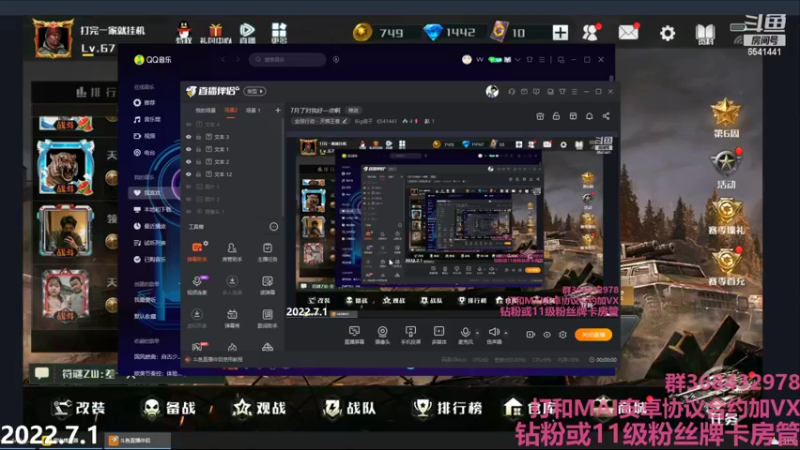Viewport: 800px width, 450px height.
Task: Add a new scene with the plus button
Action: coord(278,110)
